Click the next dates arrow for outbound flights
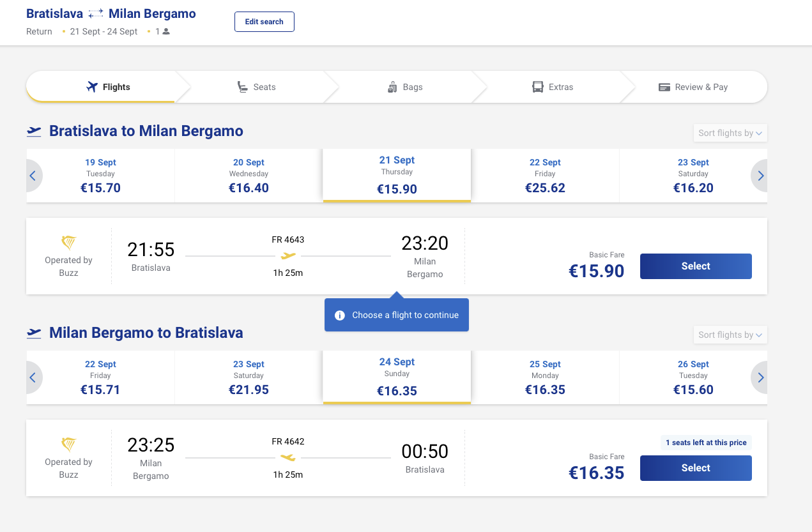Screen dimensions: 812x532 760,176
